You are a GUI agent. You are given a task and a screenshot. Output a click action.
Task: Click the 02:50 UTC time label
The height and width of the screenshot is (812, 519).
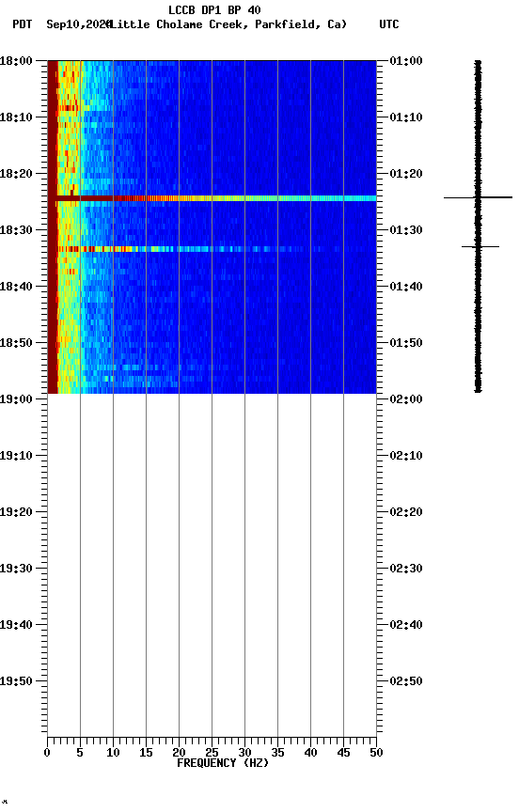coord(406,681)
